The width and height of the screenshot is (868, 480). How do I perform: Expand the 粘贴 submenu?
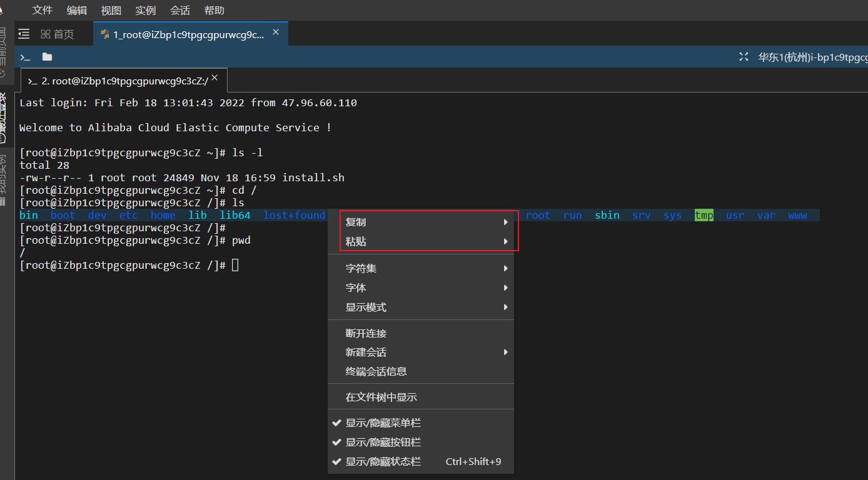421,241
